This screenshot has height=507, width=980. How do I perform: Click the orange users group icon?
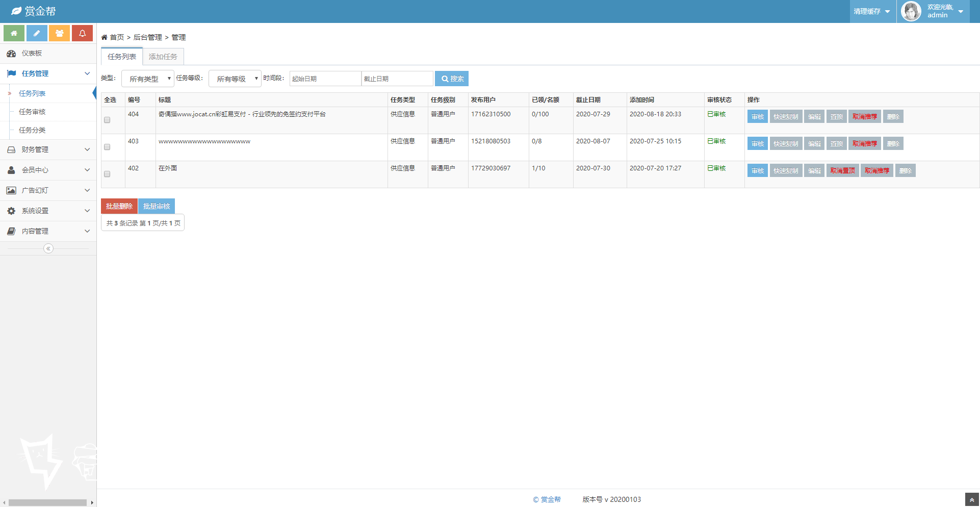(x=60, y=33)
